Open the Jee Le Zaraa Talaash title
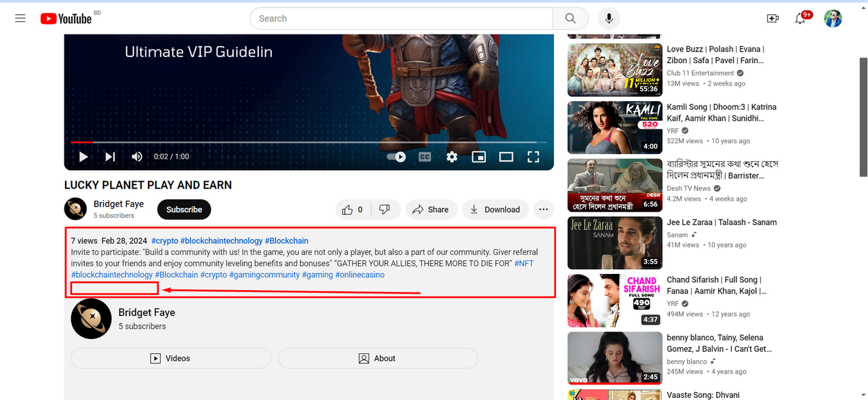The height and width of the screenshot is (400, 868). tap(722, 222)
